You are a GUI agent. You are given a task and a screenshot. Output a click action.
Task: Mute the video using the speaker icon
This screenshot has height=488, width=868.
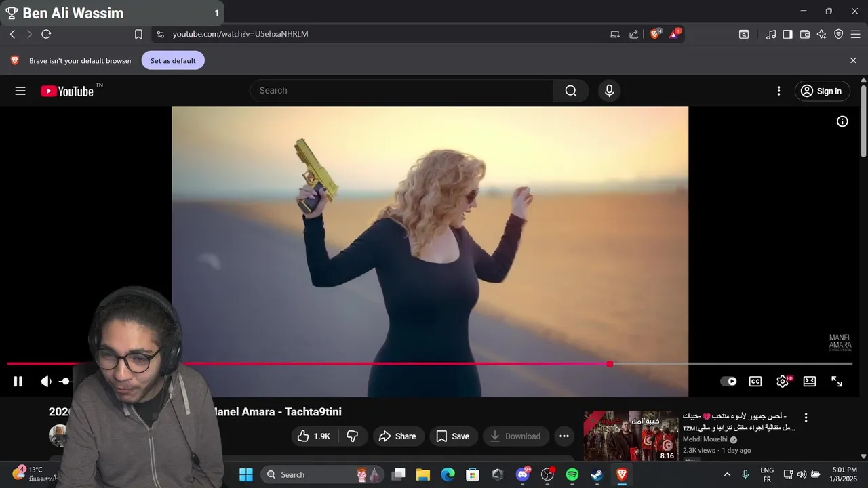pyautogui.click(x=45, y=382)
